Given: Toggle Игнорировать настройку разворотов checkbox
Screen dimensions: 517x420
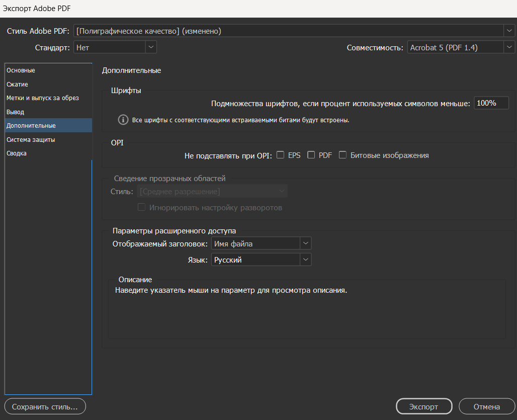Looking at the screenshot, I should click(x=141, y=207).
